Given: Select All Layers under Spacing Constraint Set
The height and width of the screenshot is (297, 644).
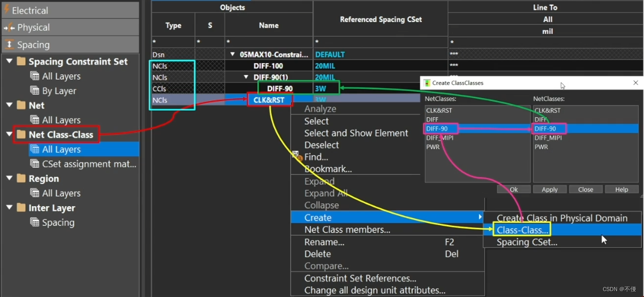Looking at the screenshot, I should click(x=61, y=76).
